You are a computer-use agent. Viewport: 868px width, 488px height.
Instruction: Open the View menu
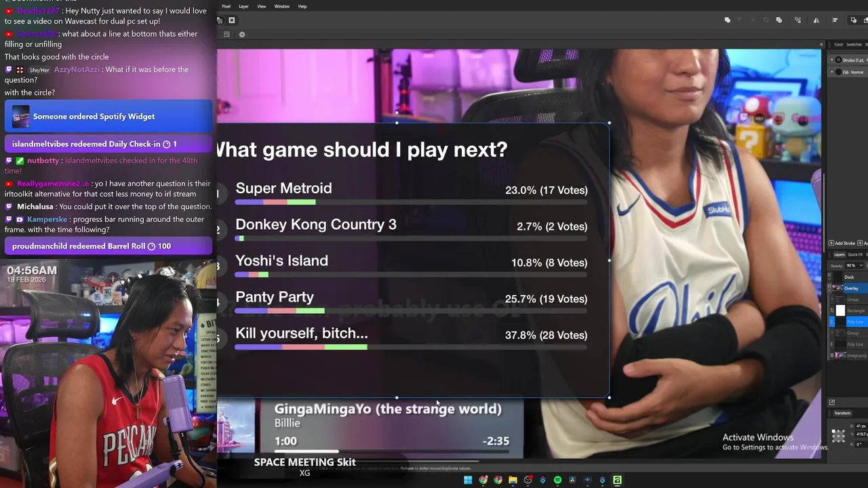(x=261, y=6)
